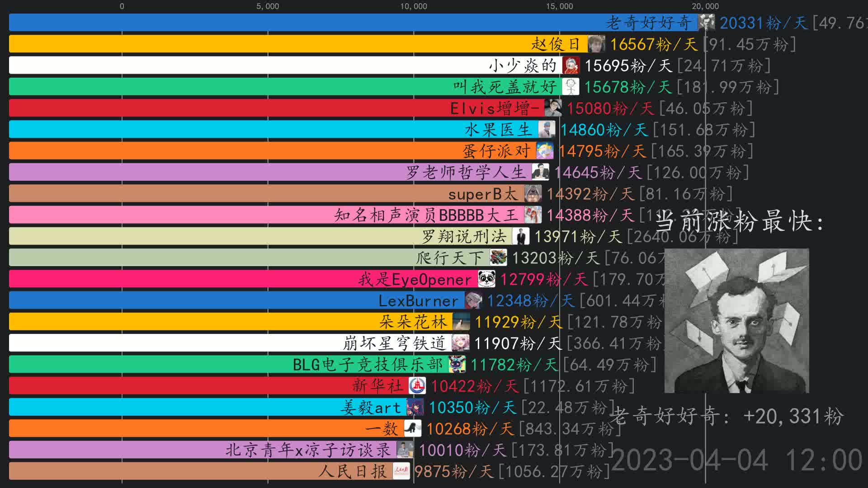Click the 崩坏星穹铁道 avatar
The image size is (868, 488).
(x=461, y=343)
